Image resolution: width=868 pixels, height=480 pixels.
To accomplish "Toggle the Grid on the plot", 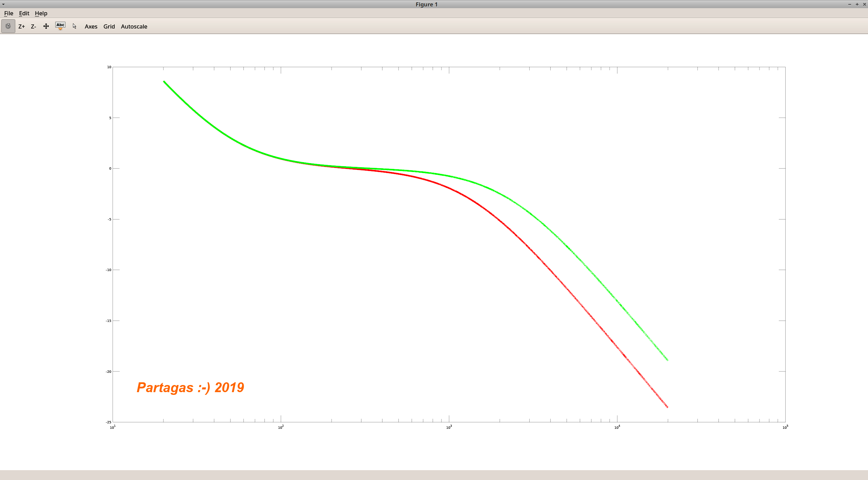I will [109, 26].
